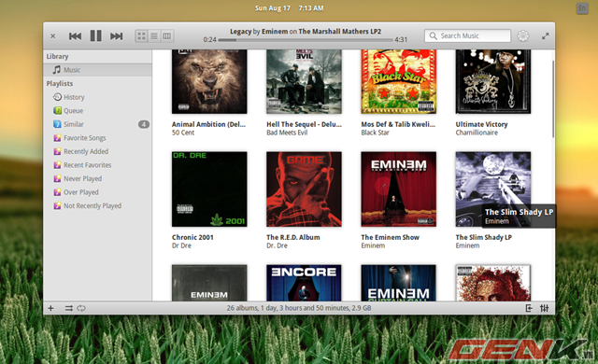This screenshot has height=364, width=598.
Task: Click the Chronic 2001 title text
Action: point(192,237)
